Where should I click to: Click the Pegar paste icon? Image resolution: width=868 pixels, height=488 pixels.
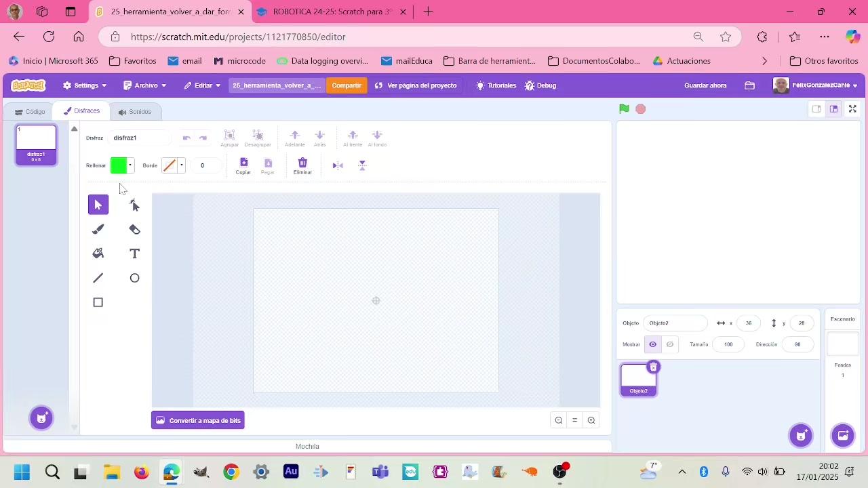(x=268, y=163)
